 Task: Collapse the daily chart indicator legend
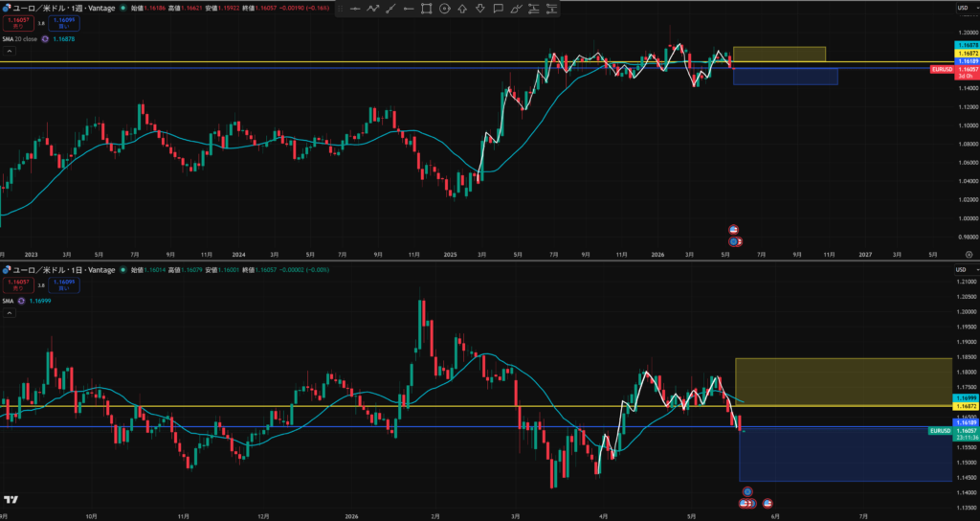coord(10,313)
